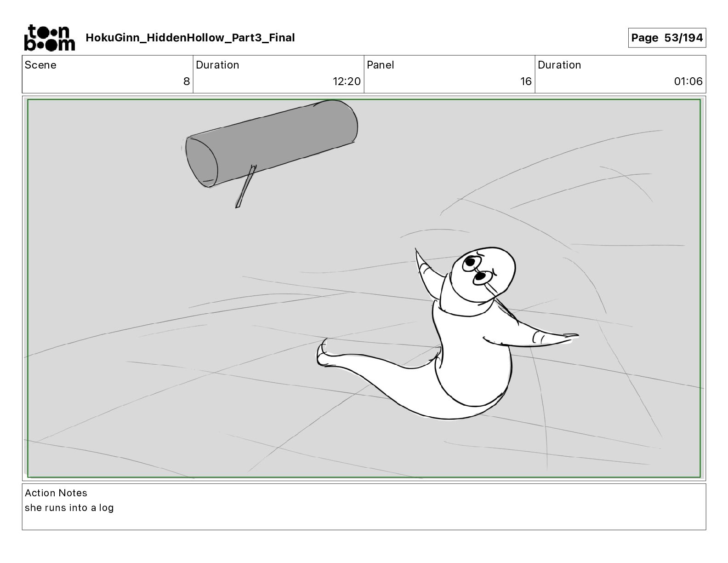Click the Action Notes heading

56,493
